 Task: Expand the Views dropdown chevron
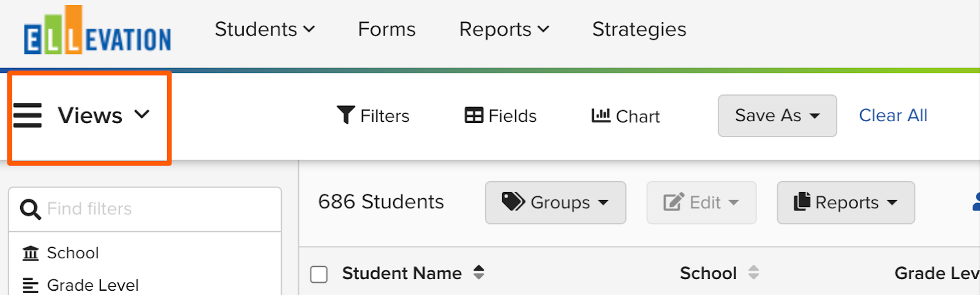coord(142,114)
